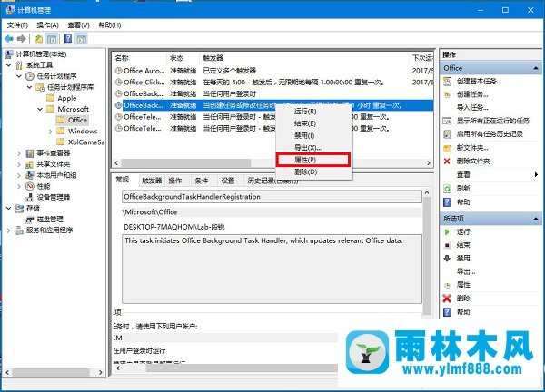Click 启用所有任务历史记录 icon
Screen dimensions: 545x392
coord(447,134)
